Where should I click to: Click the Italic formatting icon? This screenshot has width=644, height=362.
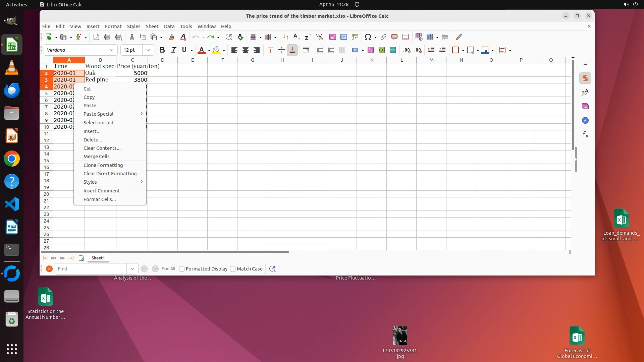173,50
